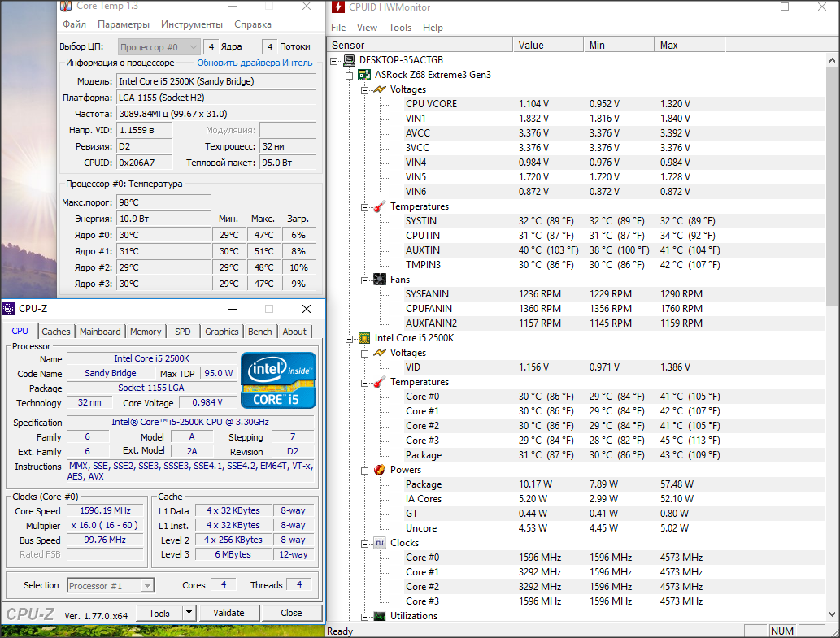Image resolution: width=840 pixels, height=638 pixels.
Task: Switch to the Graphics tab in CPU-Z
Action: pyautogui.click(x=221, y=332)
